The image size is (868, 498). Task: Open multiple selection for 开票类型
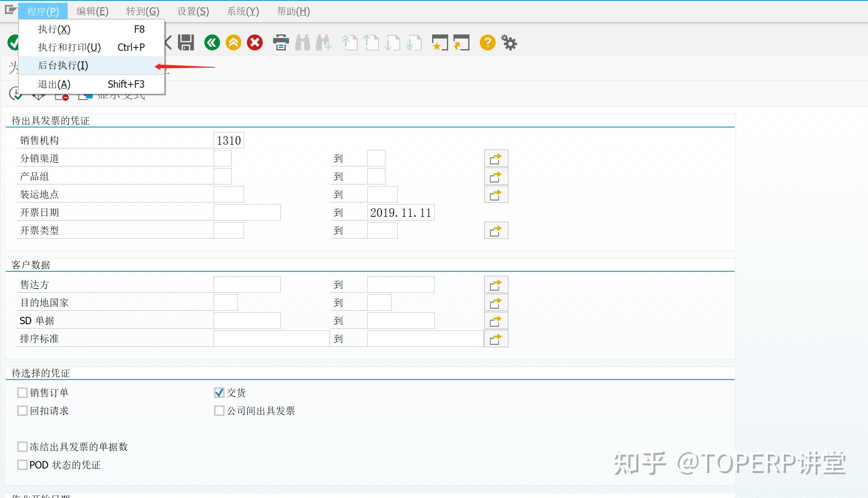[x=496, y=230]
